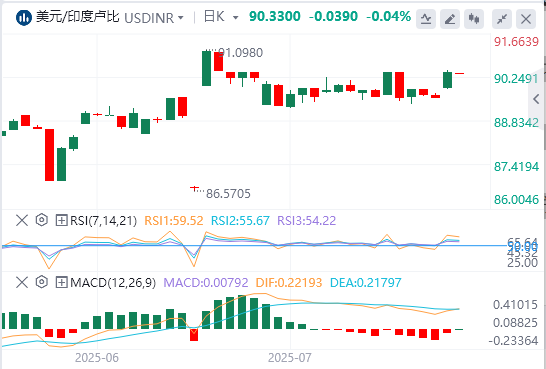
Task: Click the 0.41015 MACD axis label
Action: pyautogui.click(x=515, y=305)
